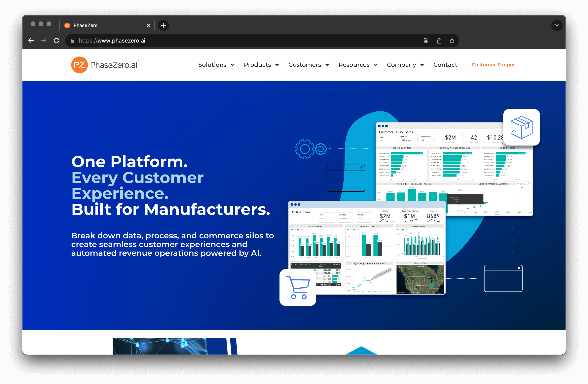Click the 42 Orders per day value
The image size is (588, 384).
pos(474,138)
